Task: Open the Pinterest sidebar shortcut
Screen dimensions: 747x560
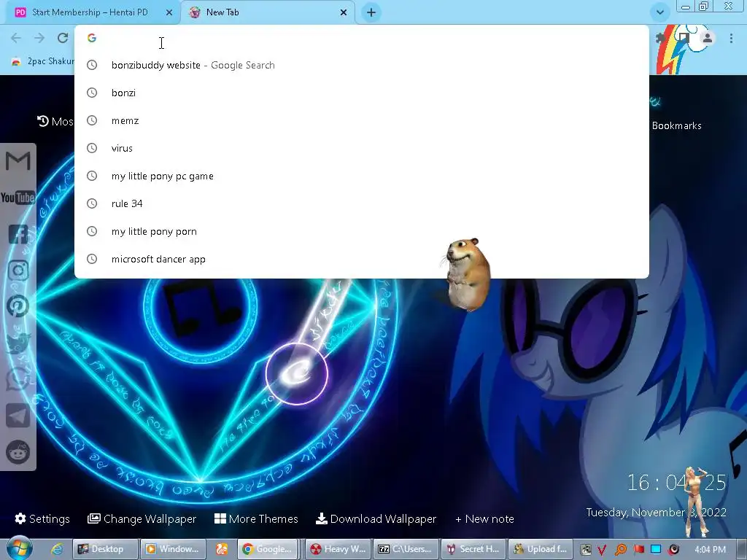Action: (x=18, y=306)
